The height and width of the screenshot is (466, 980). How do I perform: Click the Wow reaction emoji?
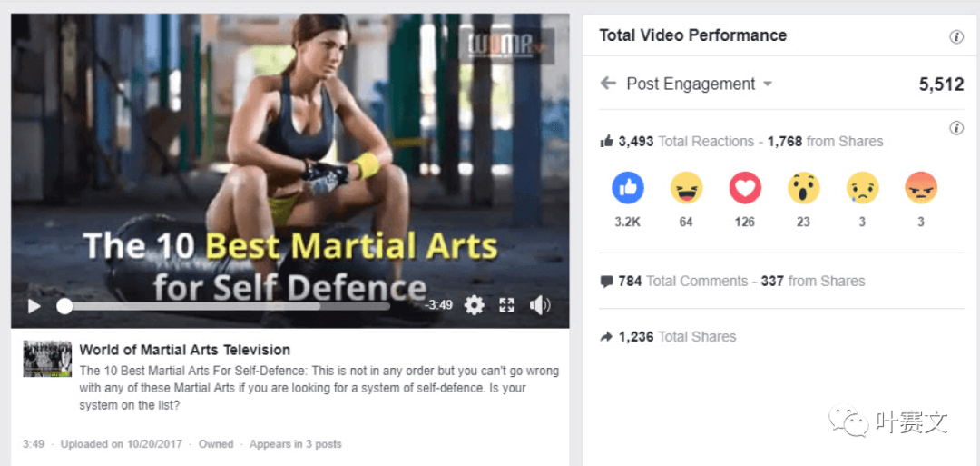point(804,188)
